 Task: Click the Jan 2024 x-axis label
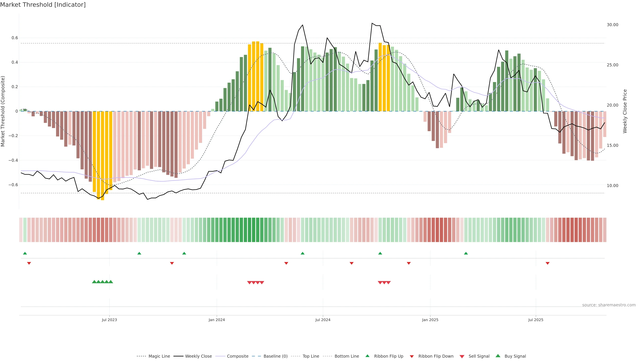pyautogui.click(x=217, y=320)
